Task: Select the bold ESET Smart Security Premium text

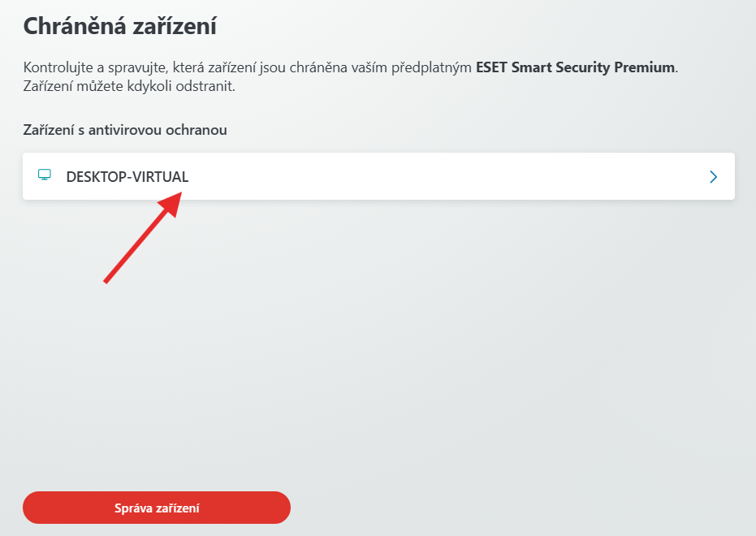Action: tap(575, 67)
